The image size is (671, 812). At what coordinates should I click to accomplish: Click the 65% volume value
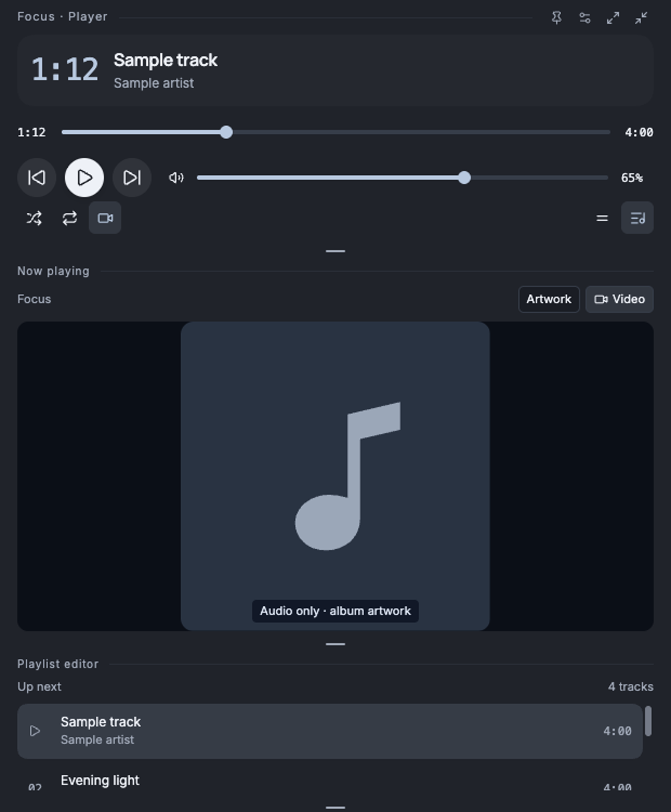tap(632, 178)
